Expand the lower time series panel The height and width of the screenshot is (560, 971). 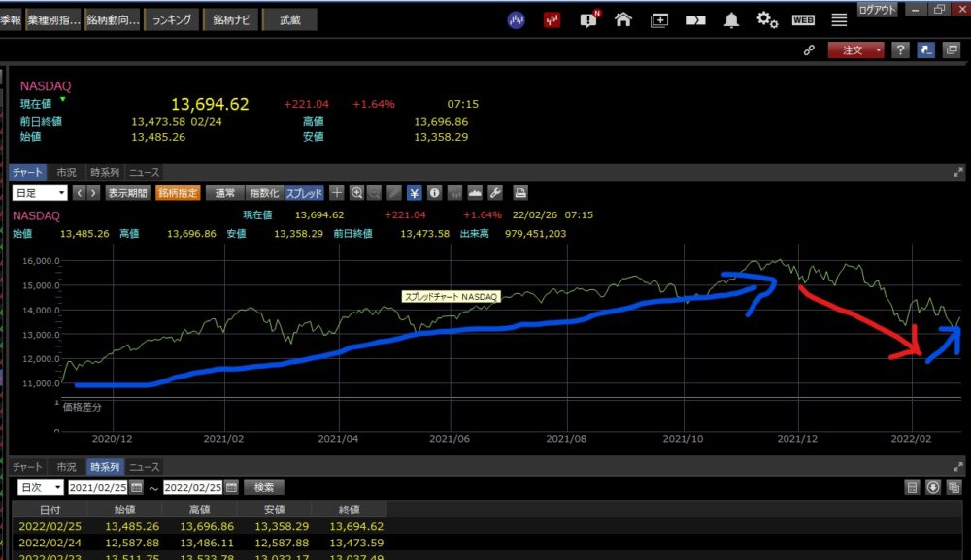click(958, 467)
